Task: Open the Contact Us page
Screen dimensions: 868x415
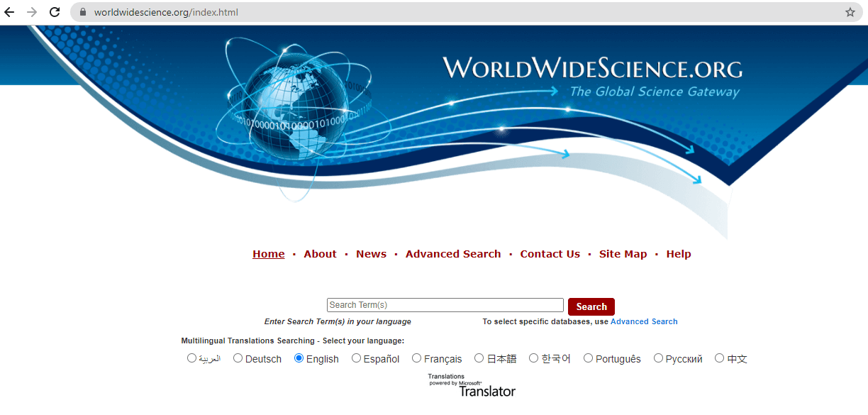Action: point(550,254)
